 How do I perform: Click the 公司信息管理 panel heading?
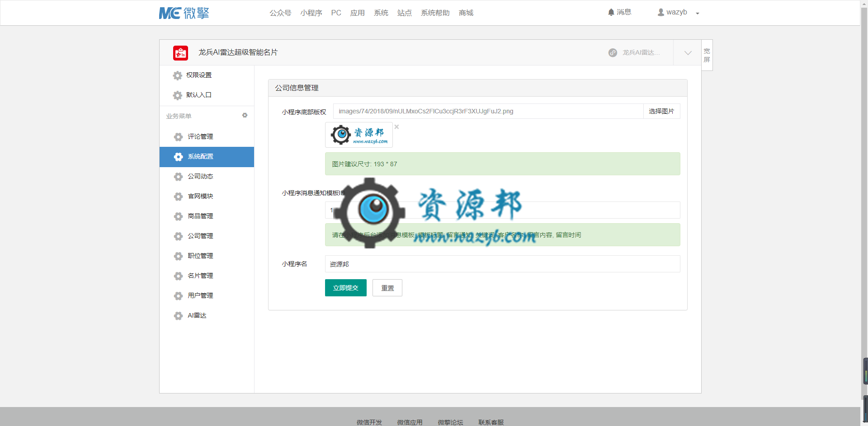pos(478,88)
